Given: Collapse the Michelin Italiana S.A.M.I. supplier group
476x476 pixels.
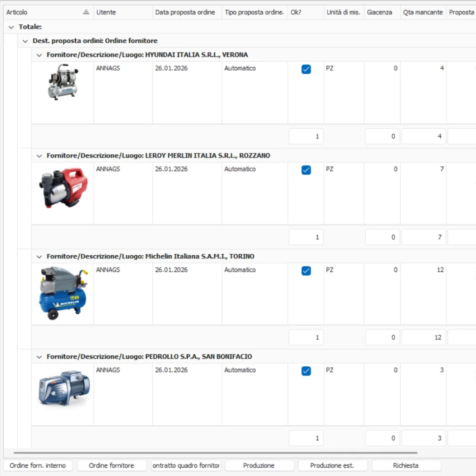Looking at the screenshot, I should (x=39, y=256).
